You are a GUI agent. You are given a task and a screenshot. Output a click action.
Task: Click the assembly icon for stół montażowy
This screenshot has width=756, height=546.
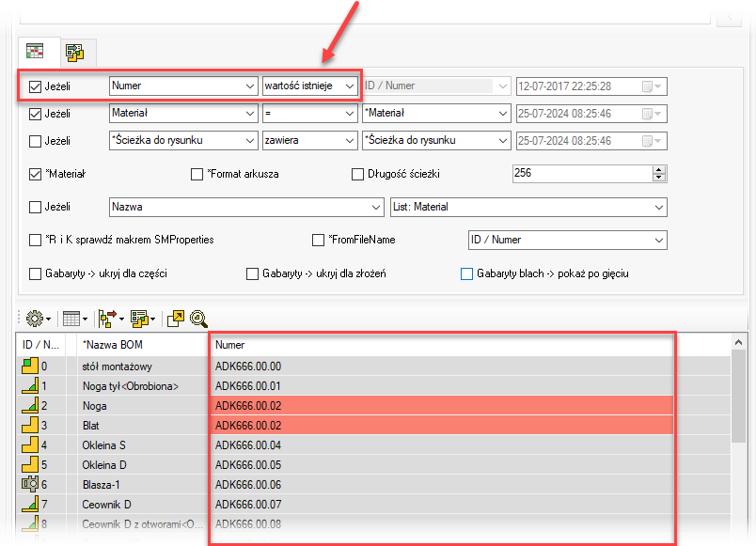(29, 367)
